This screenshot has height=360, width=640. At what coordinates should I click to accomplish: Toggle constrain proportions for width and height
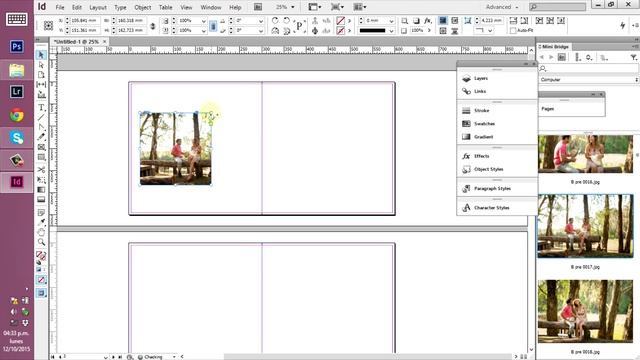(x=153, y=26)
